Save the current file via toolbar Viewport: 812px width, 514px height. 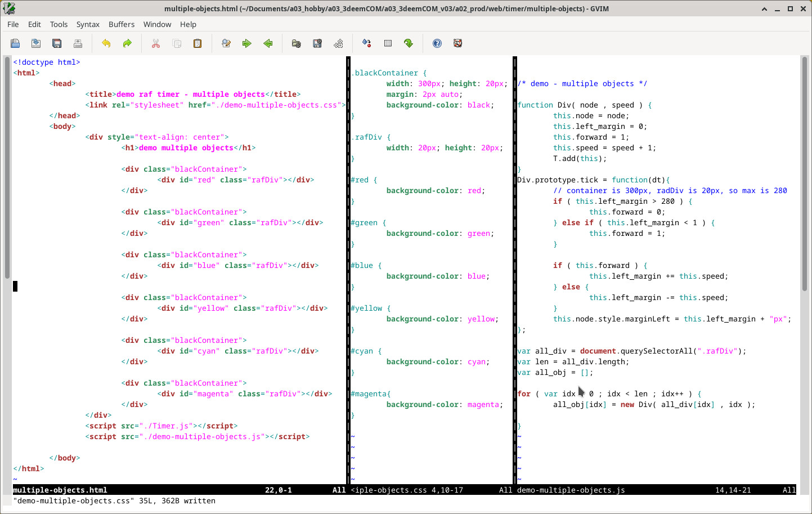[x=36, y=43]
